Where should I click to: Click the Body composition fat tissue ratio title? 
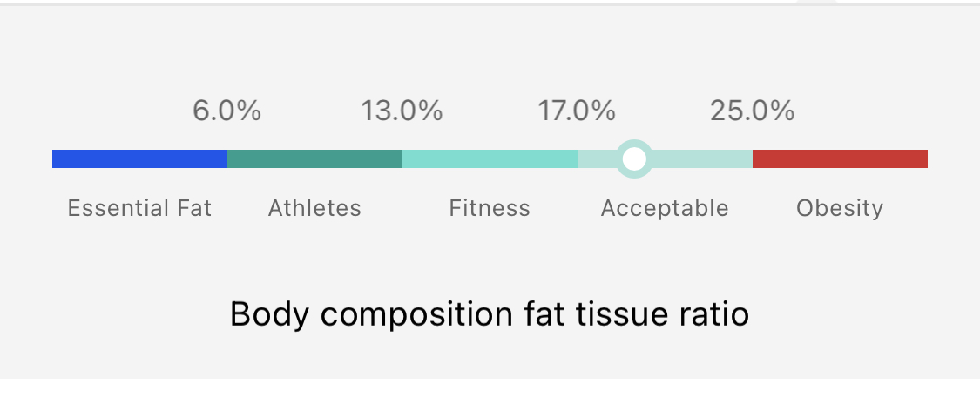[x=490, y=314]
